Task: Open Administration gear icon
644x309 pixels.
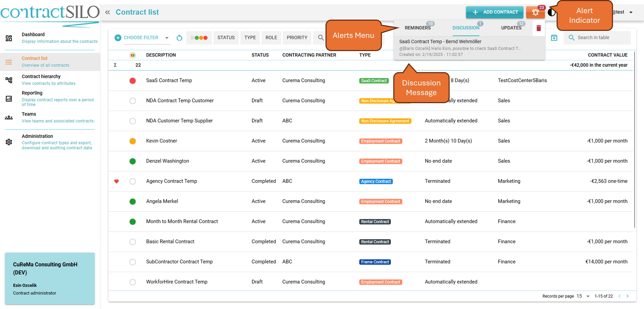Action: click(x=9, y=142)
